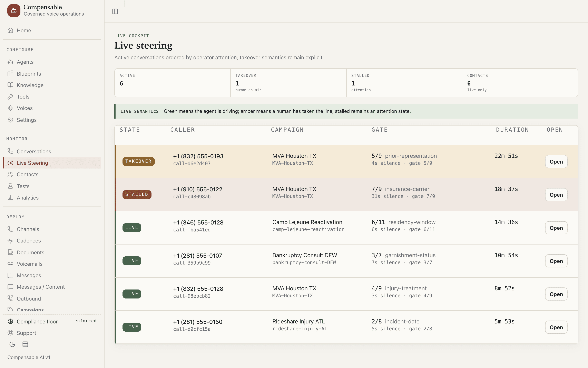
Task: Navigate to Knowledge section
Action: (x=52, y=85)
